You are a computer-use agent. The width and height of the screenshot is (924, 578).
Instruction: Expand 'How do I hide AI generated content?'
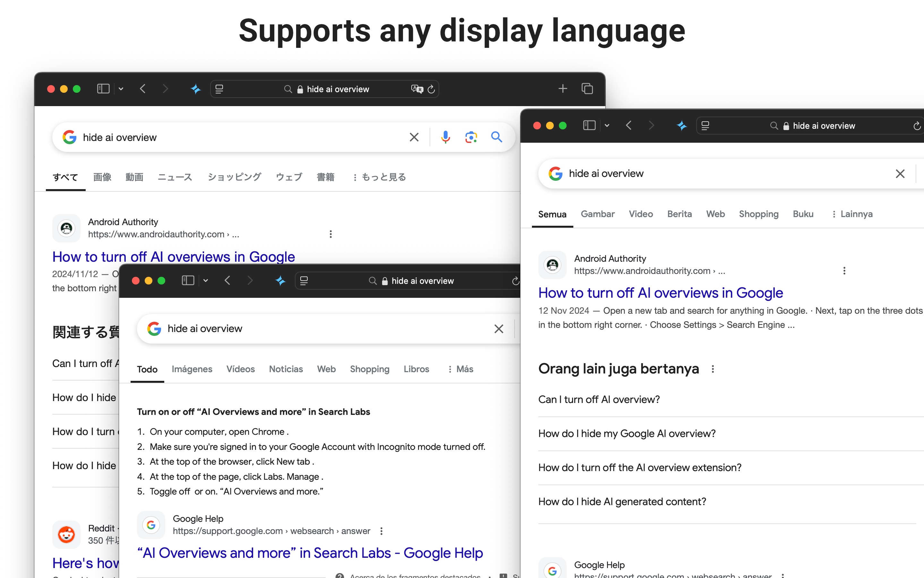(731, 502)
